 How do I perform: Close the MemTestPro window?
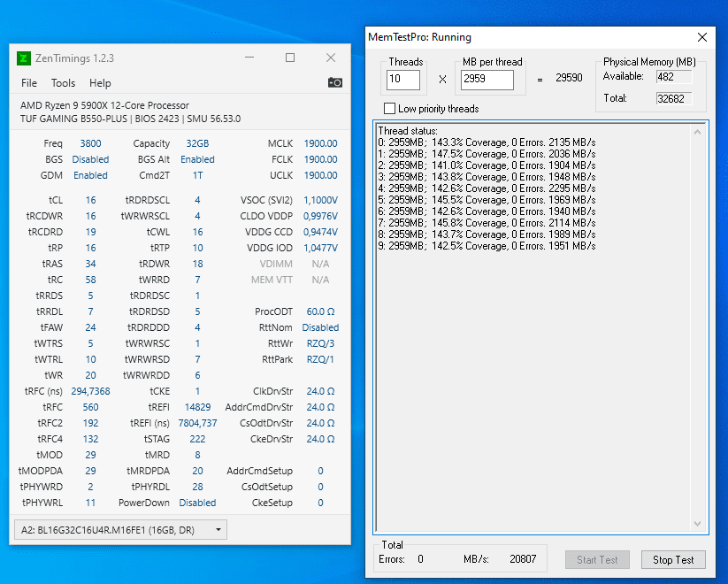[x=702, y=37]
